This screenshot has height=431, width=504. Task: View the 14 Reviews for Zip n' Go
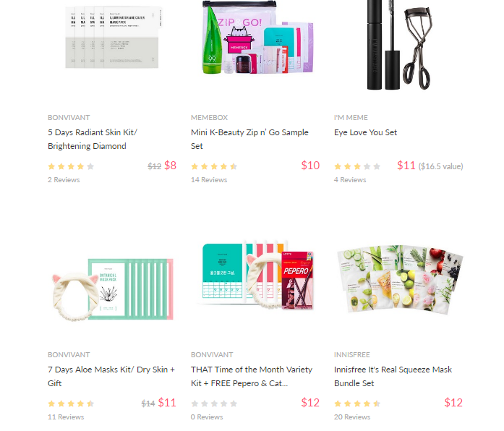(x=209, y=179)
